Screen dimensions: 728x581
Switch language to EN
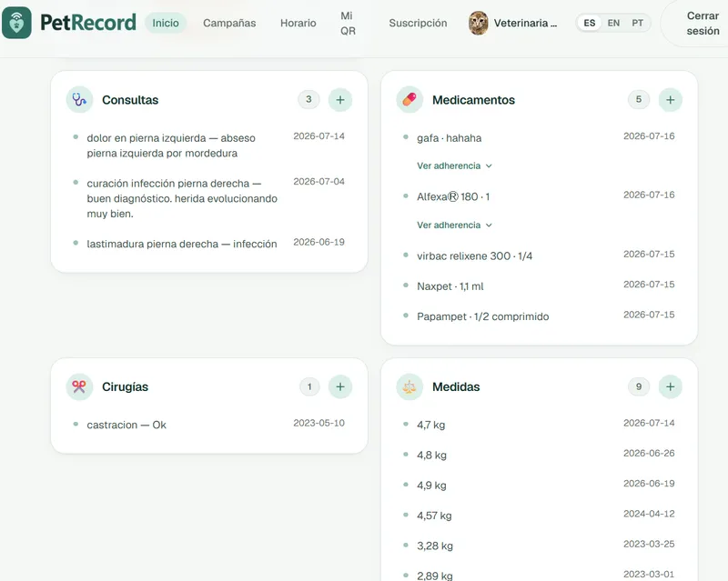pyautogui.click(x=613, y=23)
